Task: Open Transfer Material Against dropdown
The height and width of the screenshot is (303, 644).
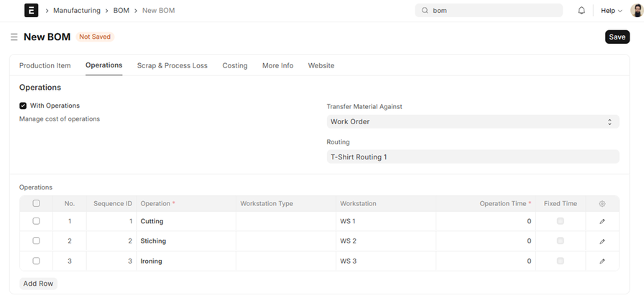Action: [472, 122]
